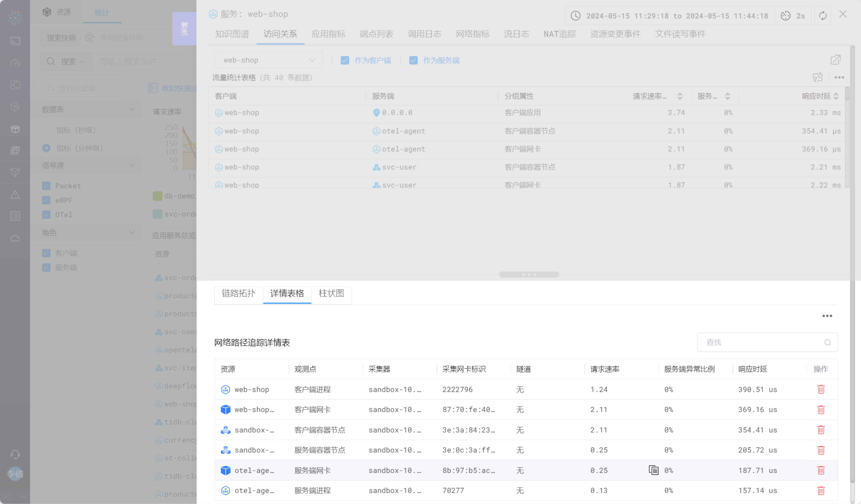Open the web-shop service dropdown
The height and width of the screenshot is (504, 861).
(x=268, y=60)
